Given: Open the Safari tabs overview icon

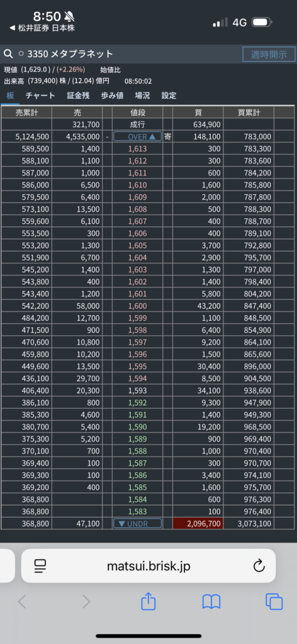Looking at the screenshot, I should click(x=274, y=602).
